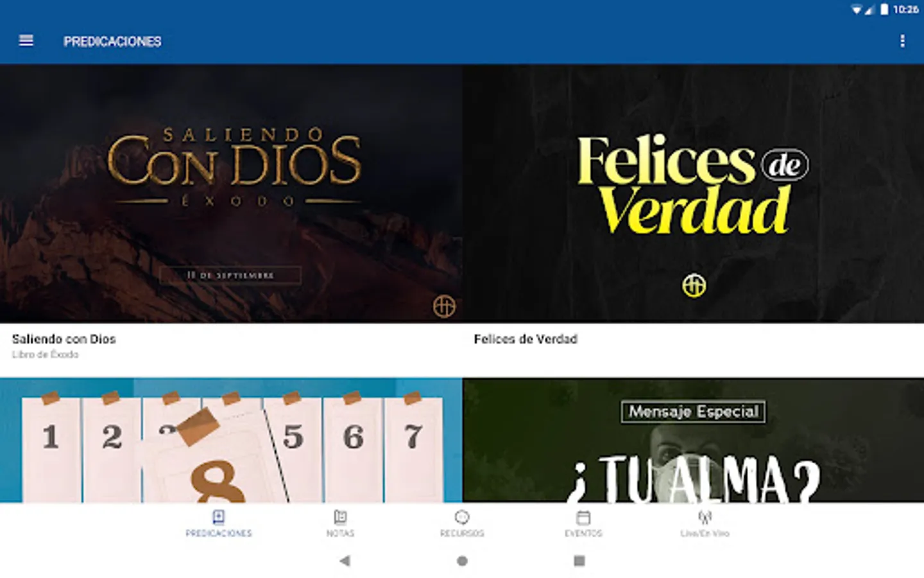Tap the Recursos icon in bottom bar

point(462,517)
